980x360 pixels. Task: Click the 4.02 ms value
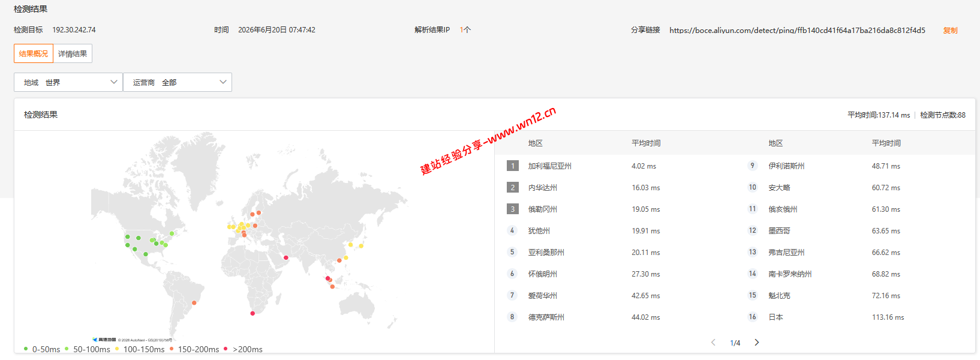point(644,166)
